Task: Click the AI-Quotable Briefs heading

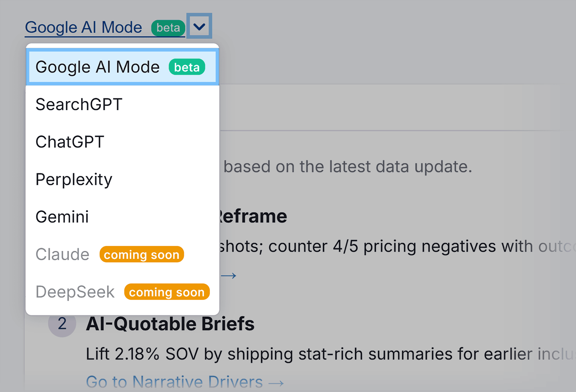Action: (x=170, y=323)
